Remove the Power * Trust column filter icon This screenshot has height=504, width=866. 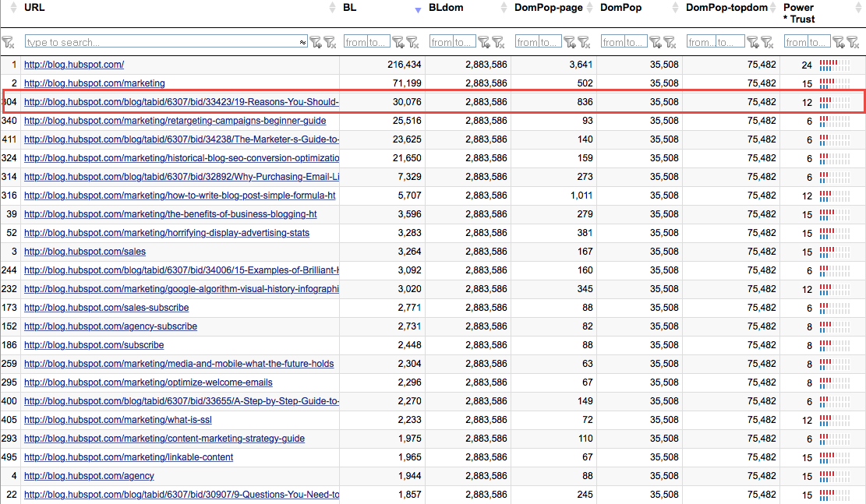click(853, 43)
